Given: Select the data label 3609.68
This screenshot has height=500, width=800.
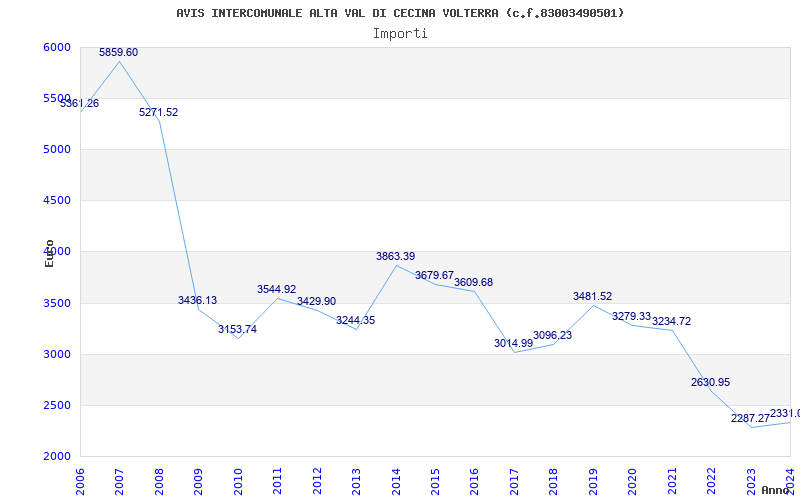Looking at the screenshot, I should tap(473, 282).
